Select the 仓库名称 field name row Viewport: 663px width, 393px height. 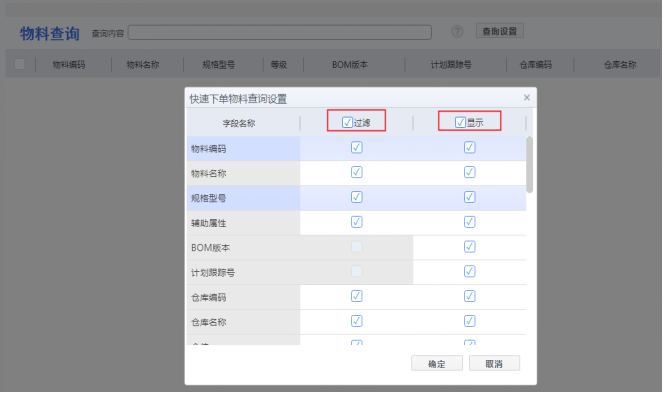click(244, 322)
